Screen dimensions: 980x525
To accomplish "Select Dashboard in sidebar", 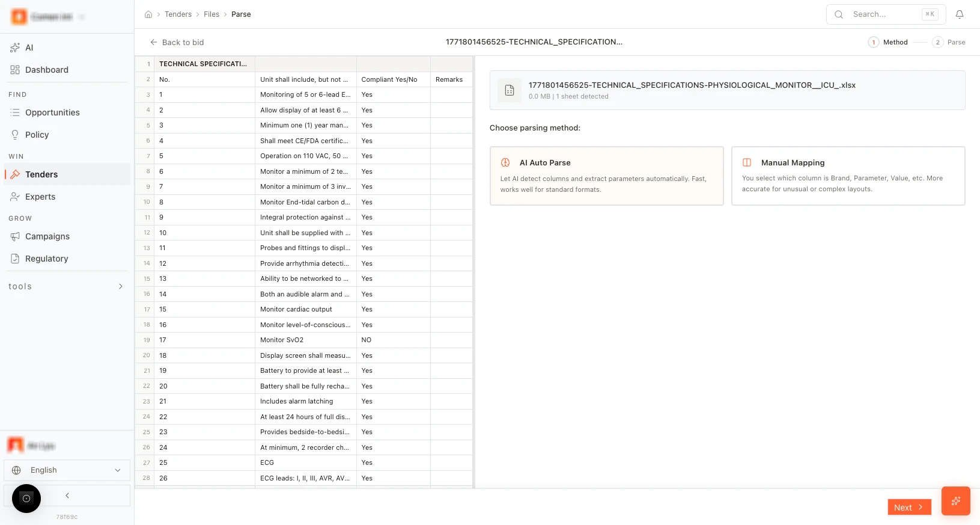I will pos(67,70).
